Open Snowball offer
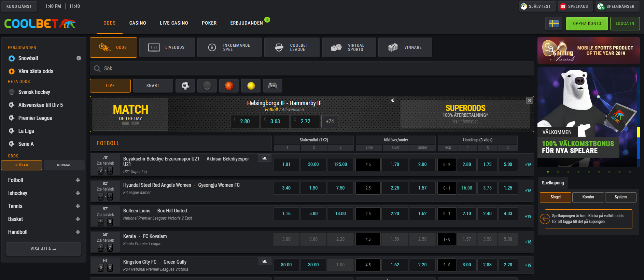Viewport: 644px width, 280px height. pos(28,58)
